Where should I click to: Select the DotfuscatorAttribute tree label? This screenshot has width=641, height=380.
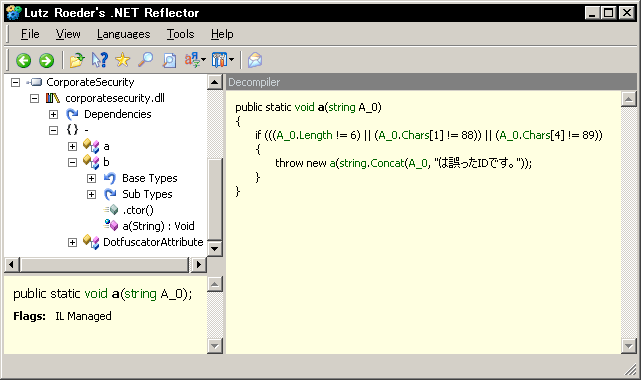153,242
